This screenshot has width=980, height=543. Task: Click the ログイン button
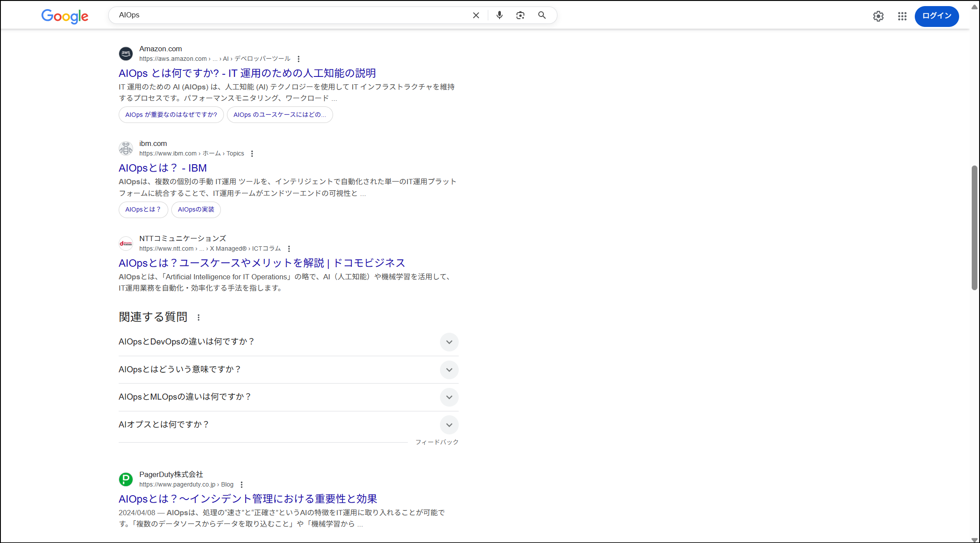937,16
